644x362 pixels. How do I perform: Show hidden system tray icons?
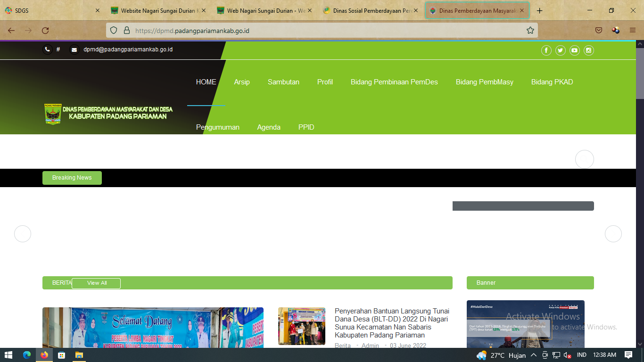point(534,355)
